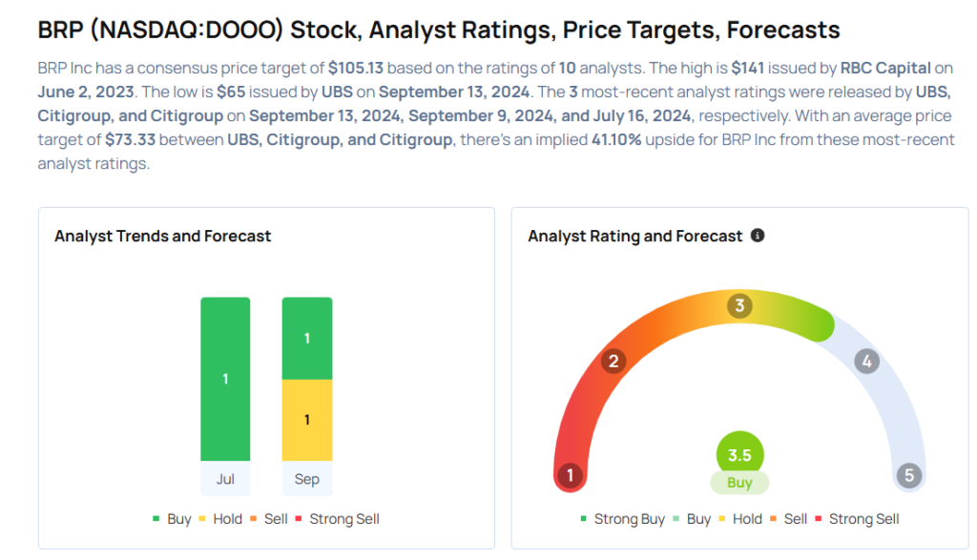
Task: Click the green 3.5 score circle
Action: [x=739, y=455]
